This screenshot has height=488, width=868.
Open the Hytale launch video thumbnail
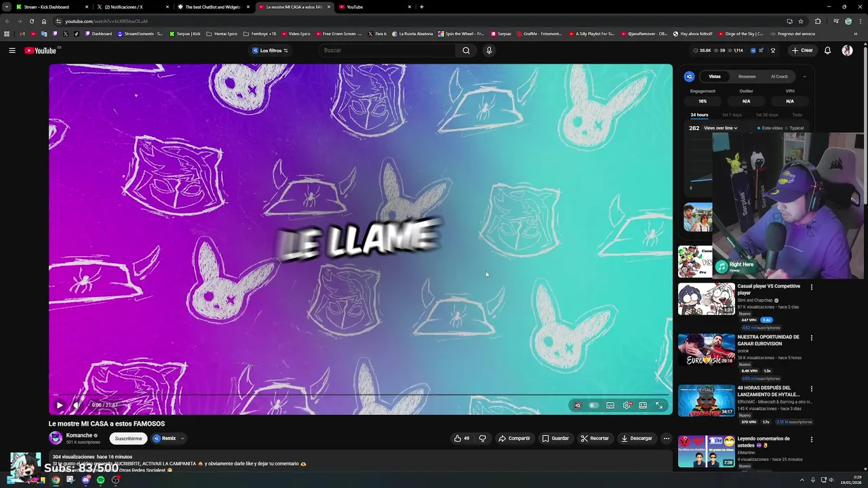706,401
